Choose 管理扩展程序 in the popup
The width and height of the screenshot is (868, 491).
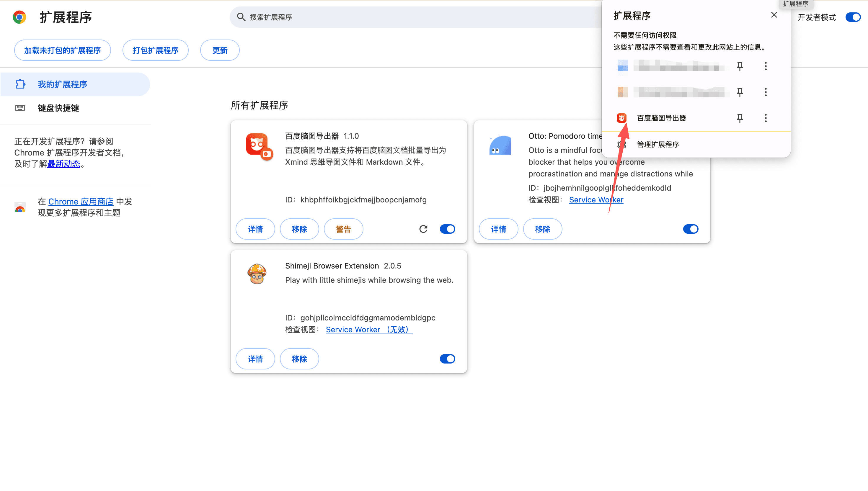point(658,144)
